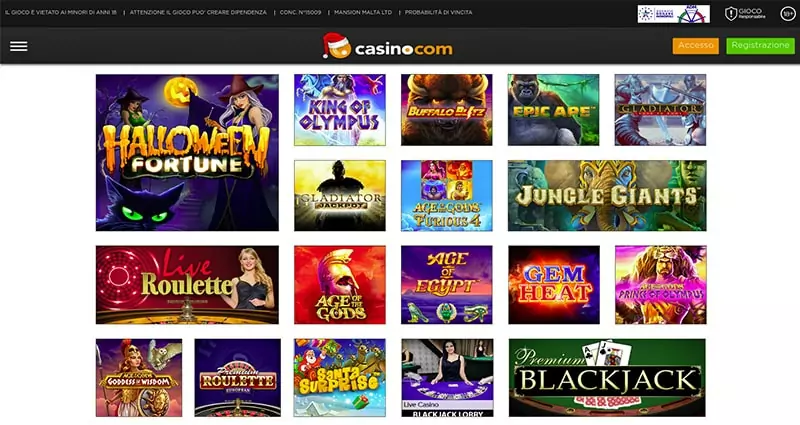Click the 18+ age restriction icon

tap(788, 14)
